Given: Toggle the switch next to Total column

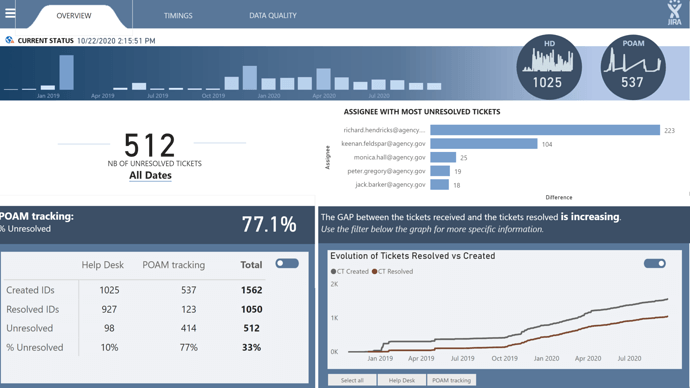Looking at the screenshot, I should pyautogui.click(x=287, y=264).
